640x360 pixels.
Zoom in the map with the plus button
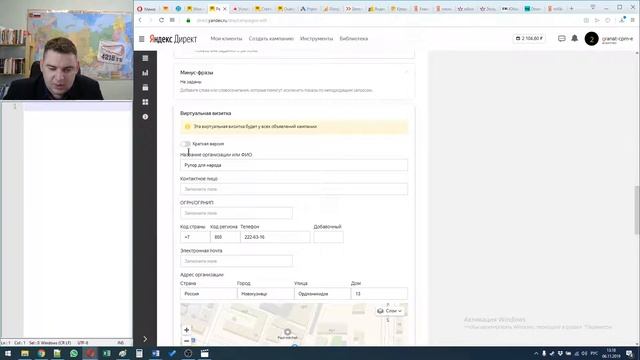point(187,330)
